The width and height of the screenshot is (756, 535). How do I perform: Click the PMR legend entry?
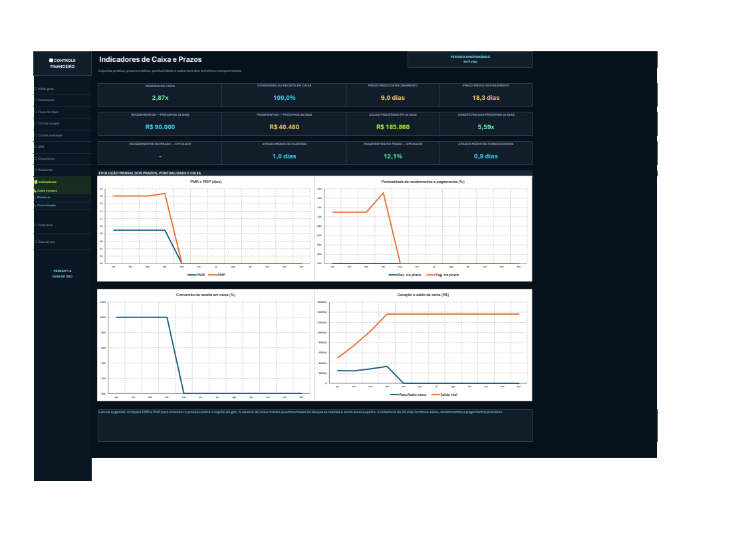point(196,275)
